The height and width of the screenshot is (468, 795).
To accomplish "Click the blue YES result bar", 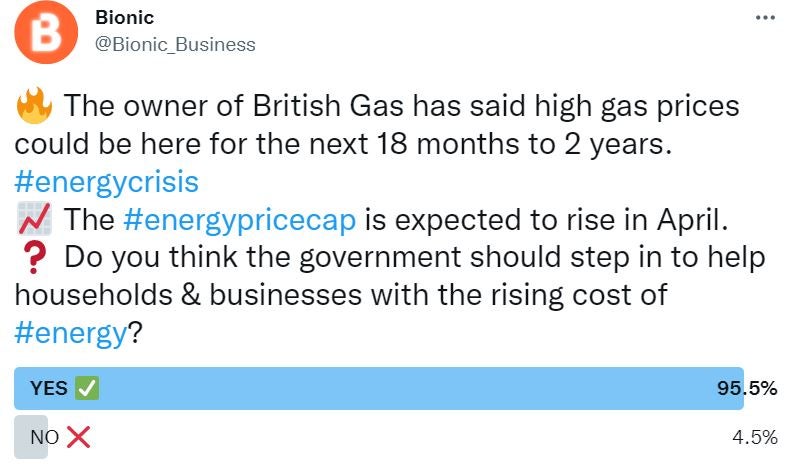I will click(x=379, y=388).
